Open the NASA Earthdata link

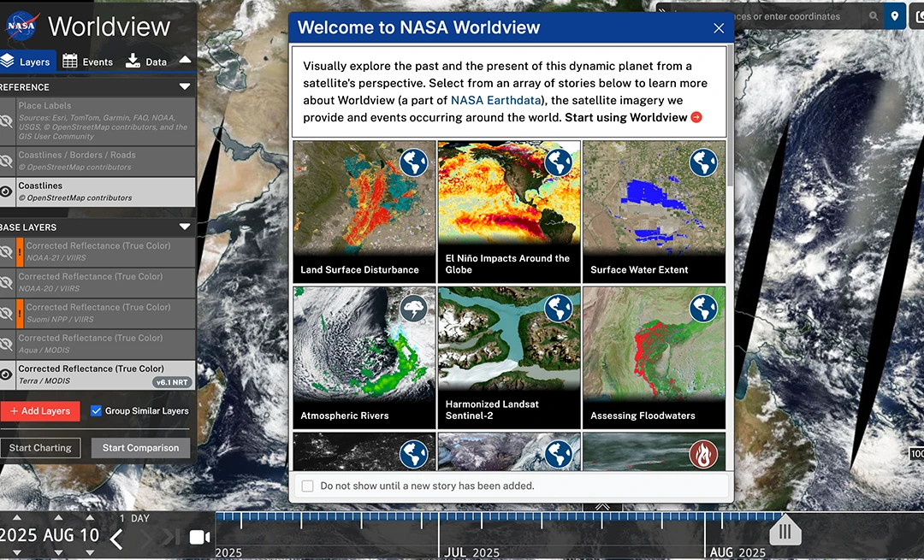coord(495,100)
